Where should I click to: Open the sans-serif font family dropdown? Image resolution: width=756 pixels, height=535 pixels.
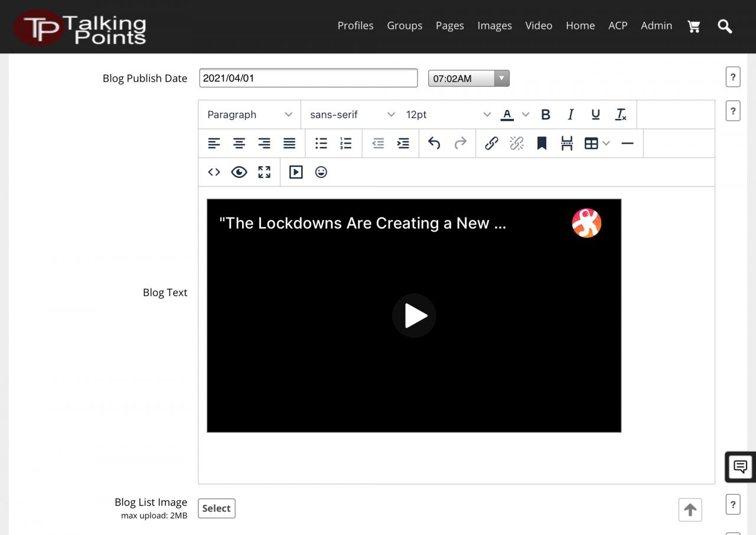tap(351, 115)
